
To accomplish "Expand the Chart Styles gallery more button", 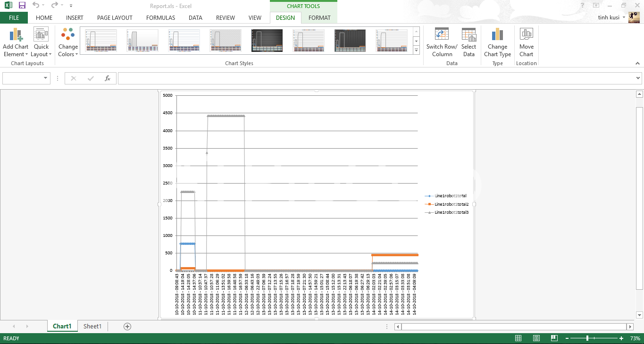I will (x=416, y=50).
